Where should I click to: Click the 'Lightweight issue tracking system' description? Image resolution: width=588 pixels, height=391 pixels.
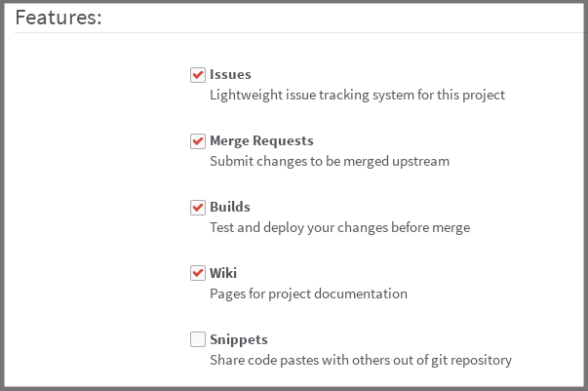(x=357, y=96)
